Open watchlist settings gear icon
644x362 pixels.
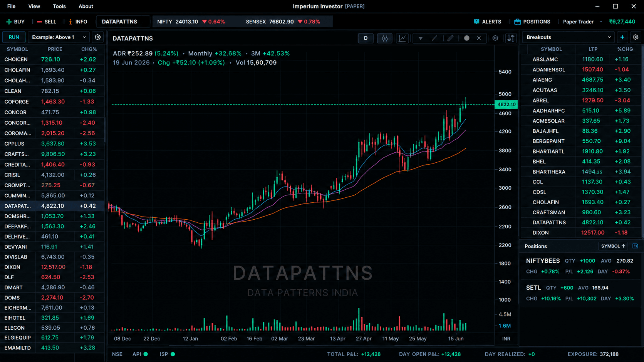pyautogui.click(x=636, y=37)
